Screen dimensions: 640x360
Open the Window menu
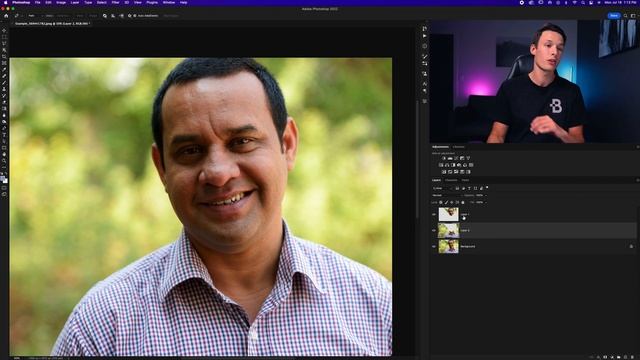coord(169,2)
